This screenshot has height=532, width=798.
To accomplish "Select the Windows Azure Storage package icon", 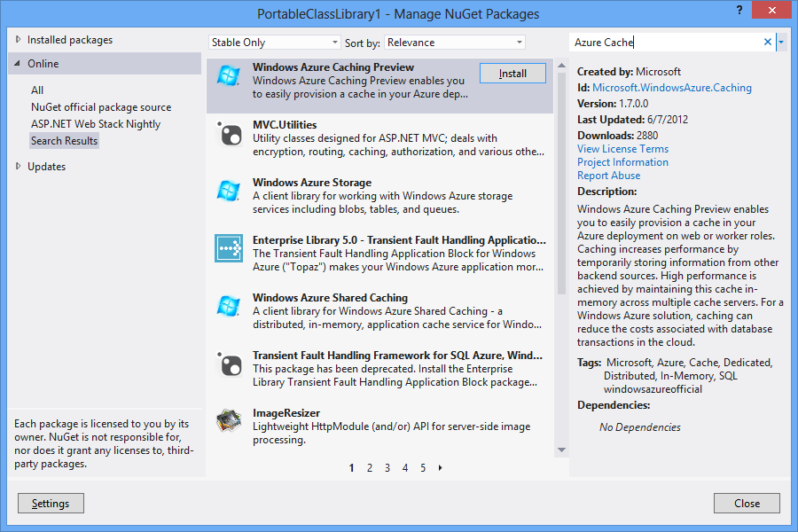I will coord(228,192).
